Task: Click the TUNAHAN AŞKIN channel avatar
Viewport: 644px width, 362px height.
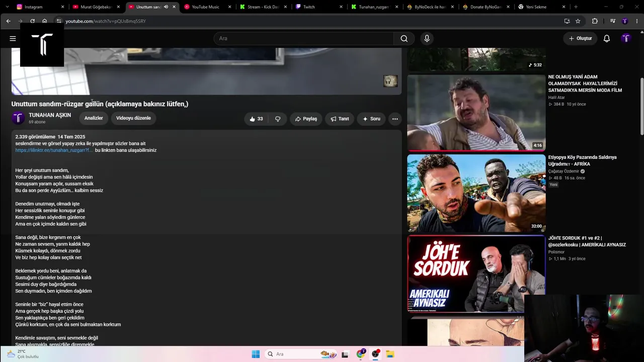Action: [18, 118]
